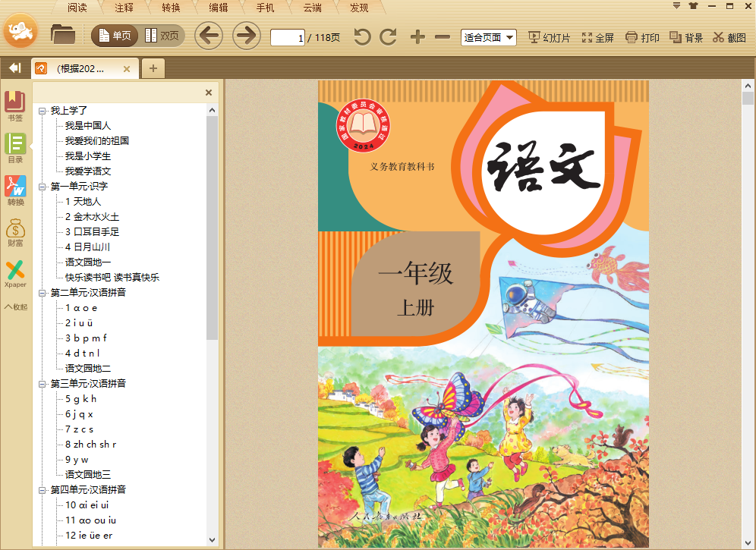Open the 适合页面 zoom dropdown
This screenshot has height=550, width=756.
(488, 37)
